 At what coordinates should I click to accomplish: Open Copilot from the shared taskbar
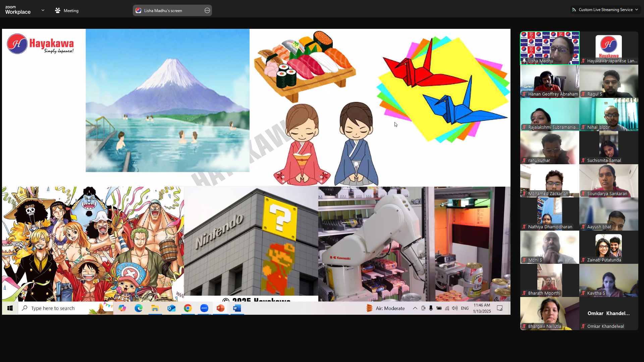pos(122,308)
